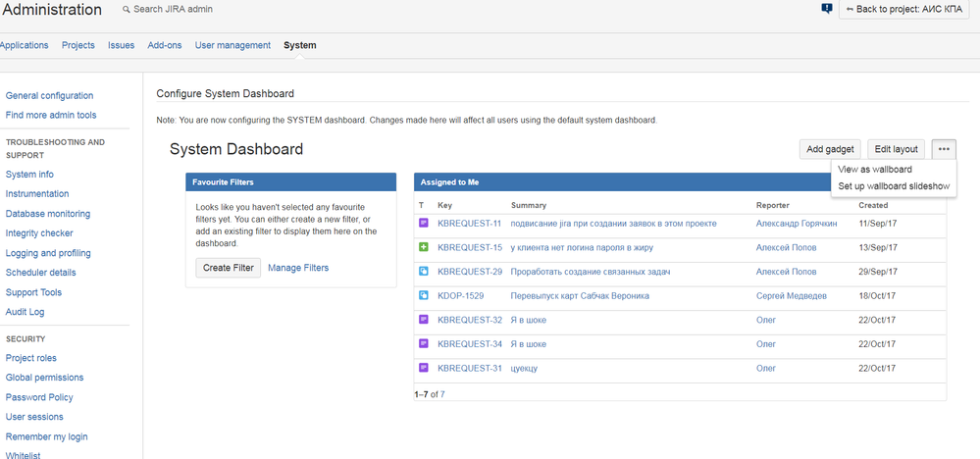The width and height of the screenshot is (980, 459).
Task: Open issue key KDOP-1529
Action: point(461,295)
